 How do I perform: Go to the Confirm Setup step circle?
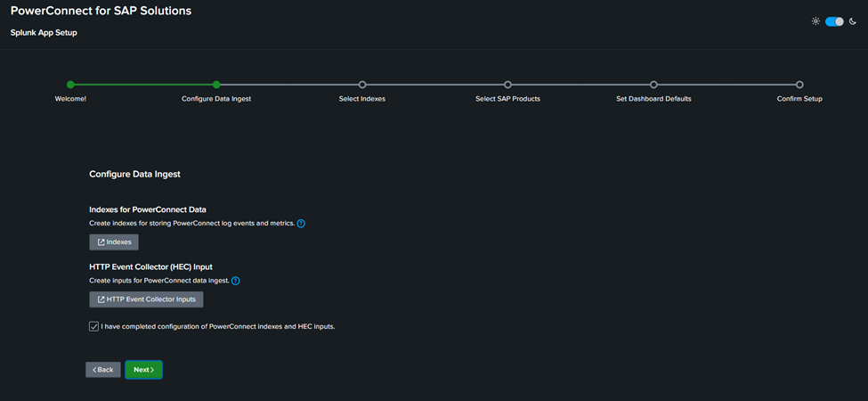tap(799, 85)
